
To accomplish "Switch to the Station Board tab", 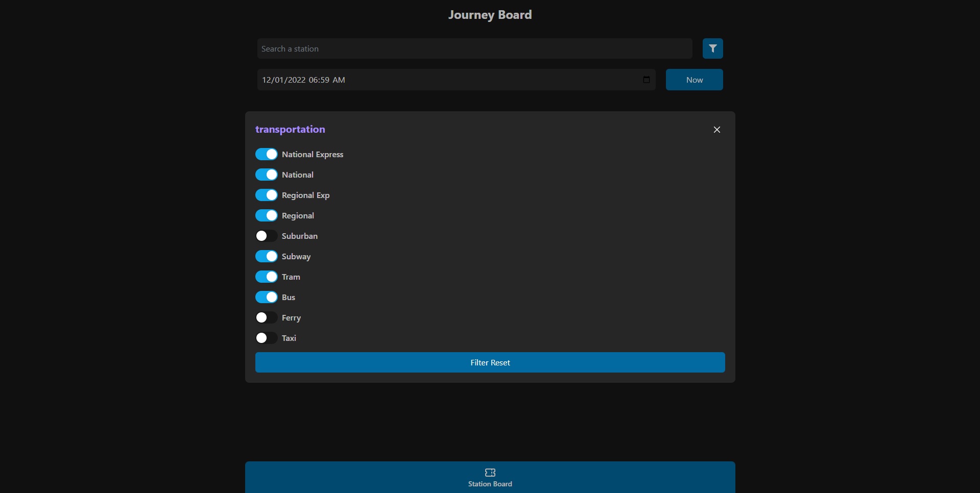I will pyautogui.click(x=490, y=484).
